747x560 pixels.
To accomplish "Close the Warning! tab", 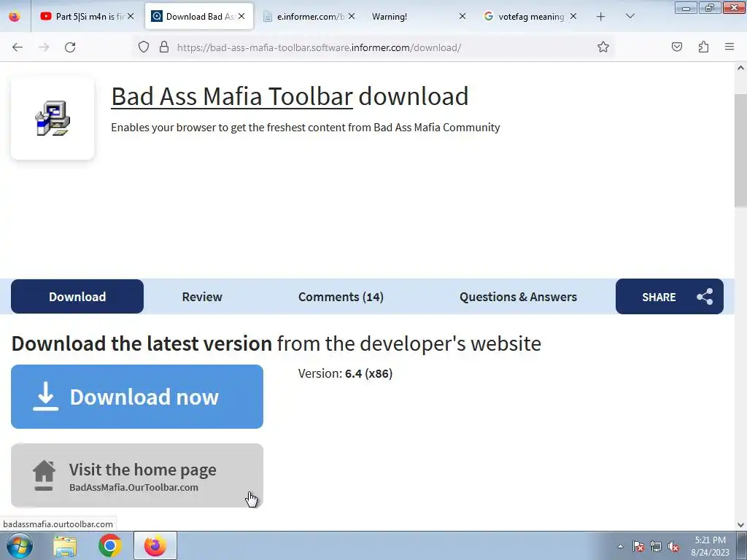I will pos(462,17).
